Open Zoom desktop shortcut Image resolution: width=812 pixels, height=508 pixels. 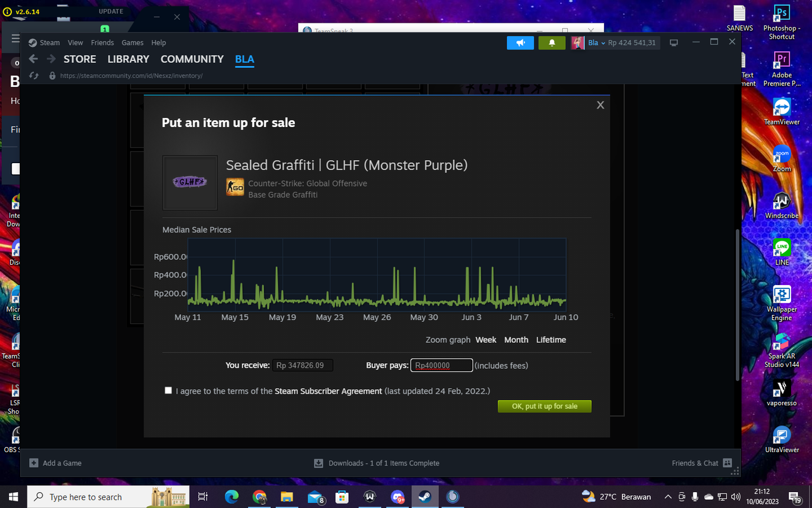pos(782,159)
